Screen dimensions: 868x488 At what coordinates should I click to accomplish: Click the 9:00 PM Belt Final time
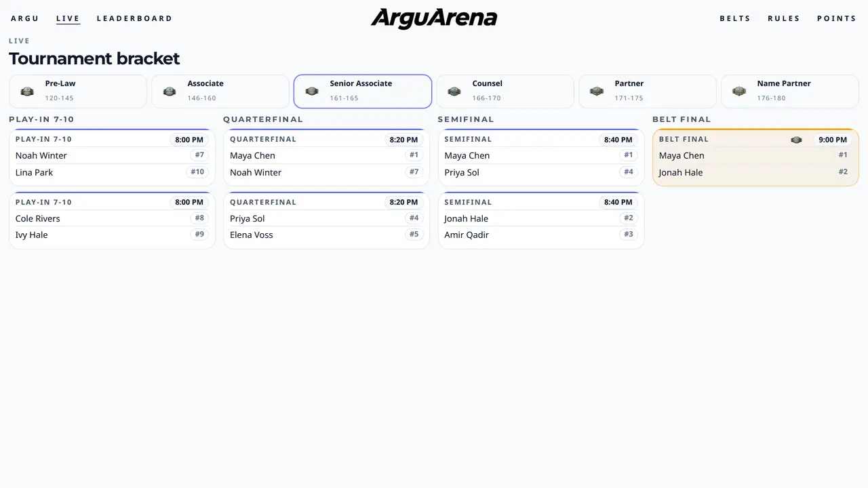[x=833, y=140]
